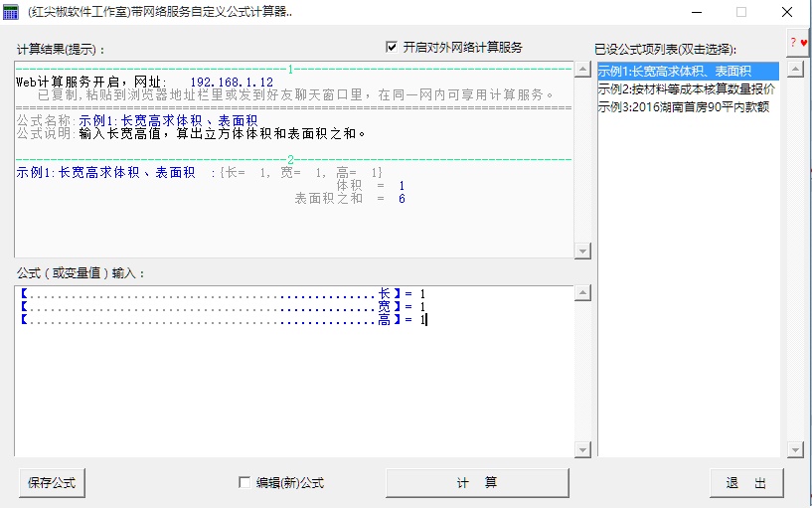Viewport: 812px width, 508px height.
Task: Click the results panel scroll-down arrow
Action: point(580,251)
